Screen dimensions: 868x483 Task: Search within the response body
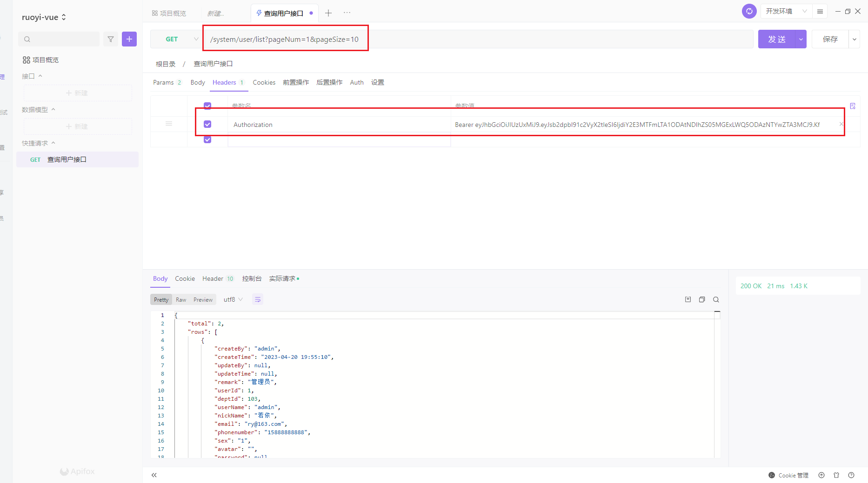[716, 299]
